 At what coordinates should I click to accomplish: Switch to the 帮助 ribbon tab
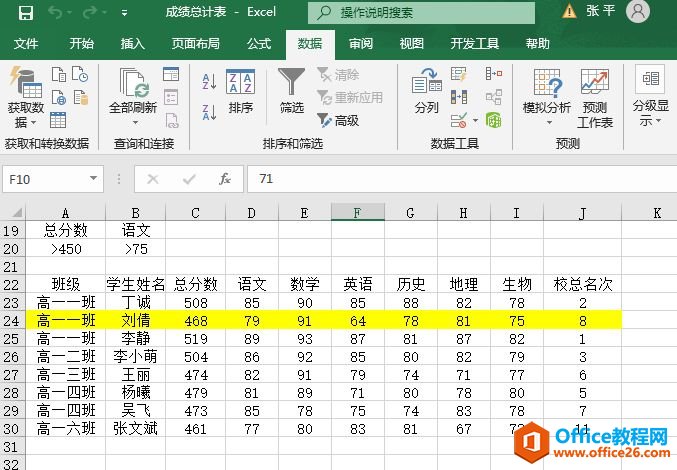538,44
